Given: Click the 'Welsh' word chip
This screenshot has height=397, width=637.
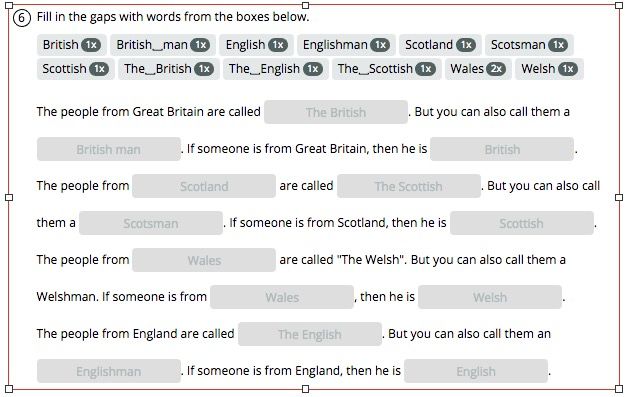Looking at the screenshot, I should click(549, 69).
